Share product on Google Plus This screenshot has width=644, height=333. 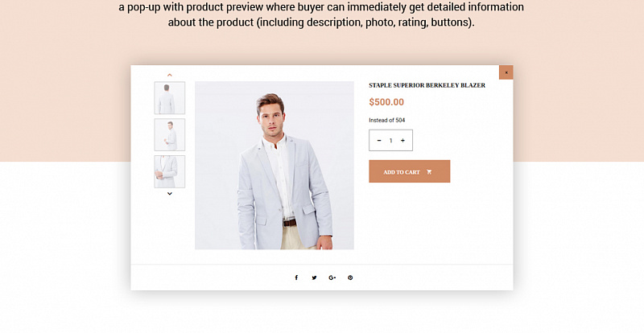332,278
